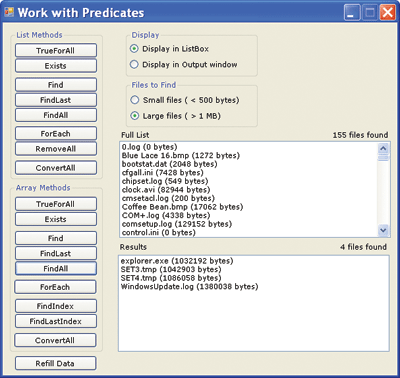Viewport: 400px width, 378px height.
Task: Click FindAll under Array Methods
Action: point(56,268)
